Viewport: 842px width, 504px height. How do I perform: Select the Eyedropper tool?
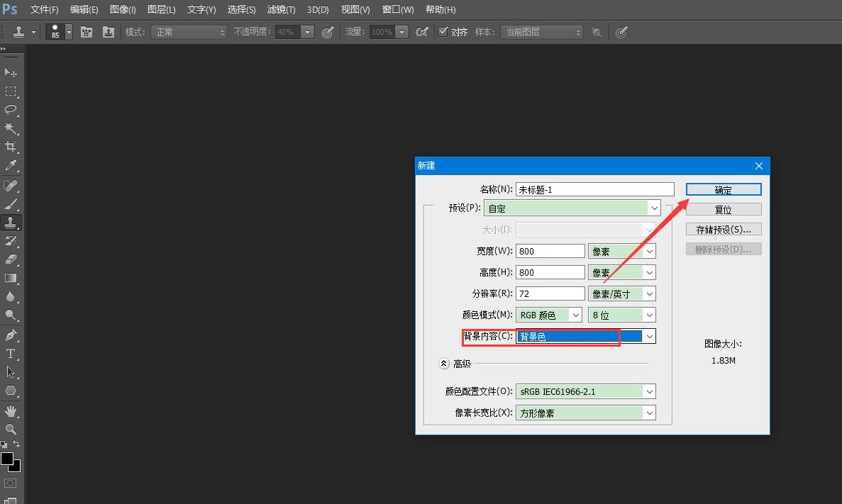point(10,165)
